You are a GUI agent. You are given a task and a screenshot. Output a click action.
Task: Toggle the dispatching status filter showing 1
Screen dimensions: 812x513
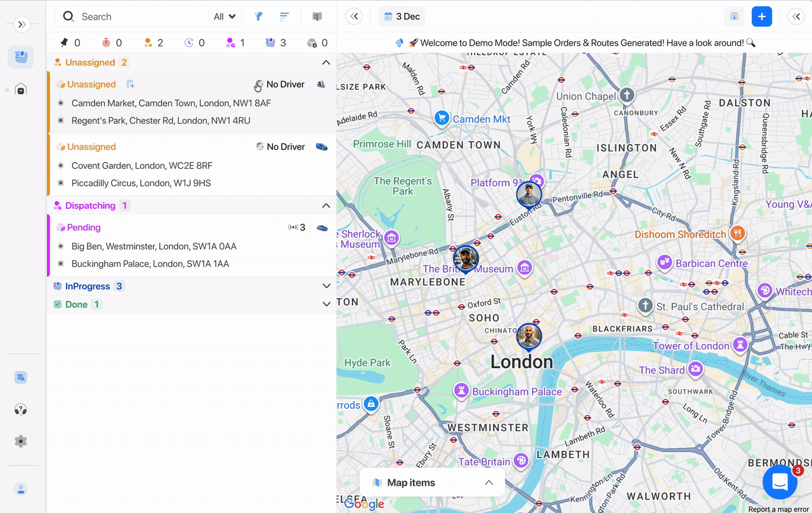tap(235, 43)
